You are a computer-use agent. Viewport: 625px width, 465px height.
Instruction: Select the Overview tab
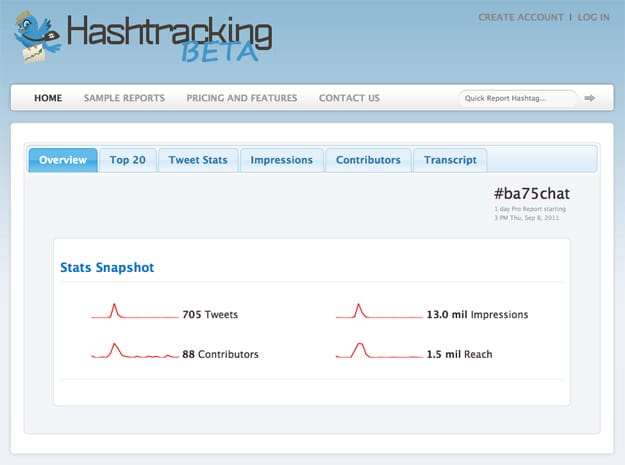click(x=63, y=160)
